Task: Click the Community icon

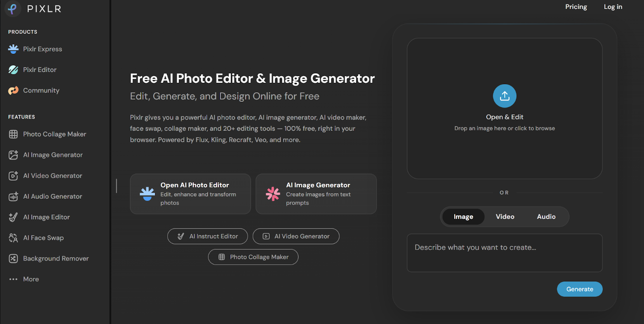Action: tap(14, 91)
